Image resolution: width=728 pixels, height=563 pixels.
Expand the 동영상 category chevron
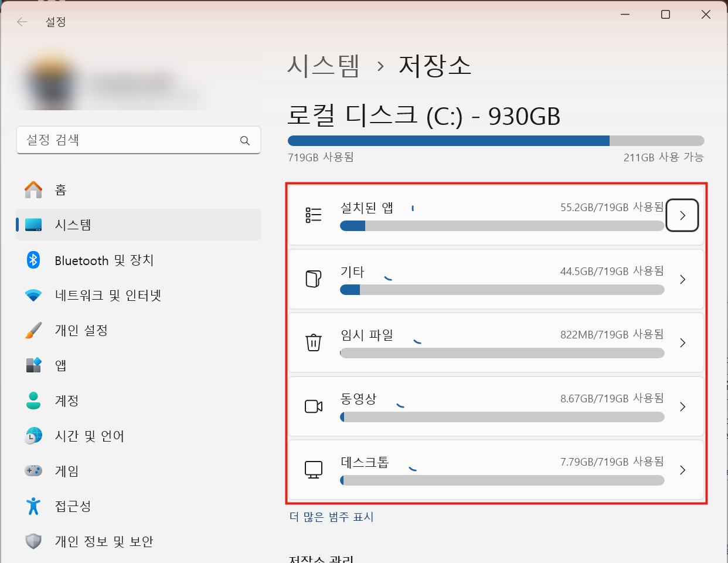[x=682, y=406]
